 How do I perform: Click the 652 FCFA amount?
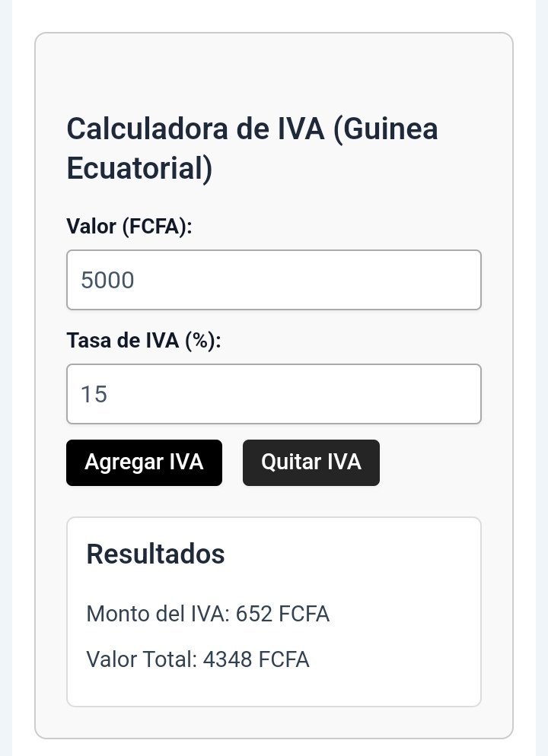[282, 614]
